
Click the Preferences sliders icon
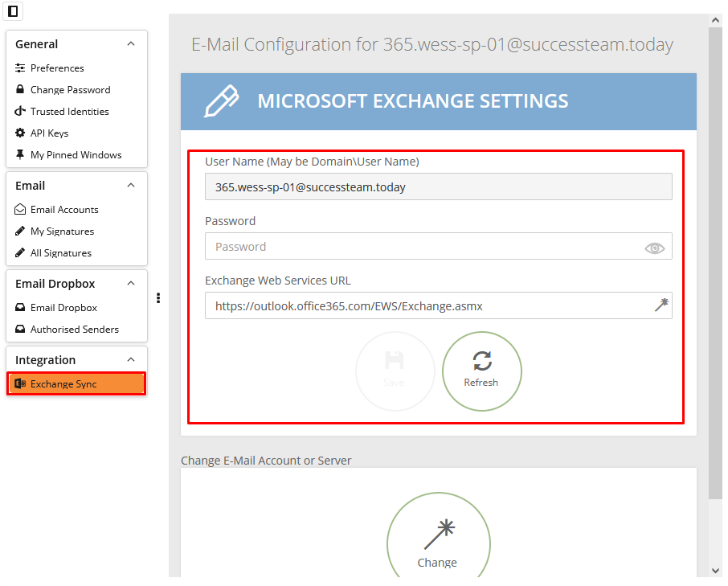[x=20, y=68]
